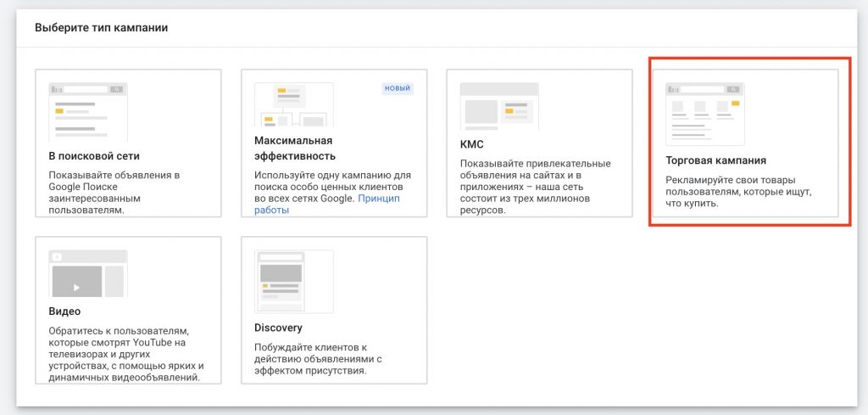Click the Видео card YouTube description text

(127, 354)
